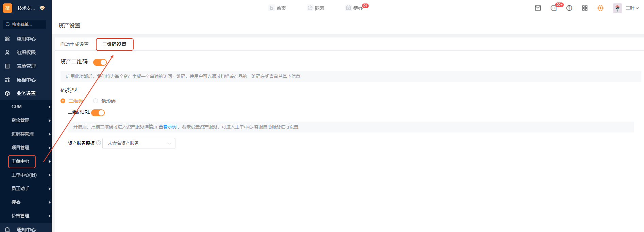The image size is (644, 232).
Task: Open the mail envelope icon in header
Action: click(x=538, y=8)
